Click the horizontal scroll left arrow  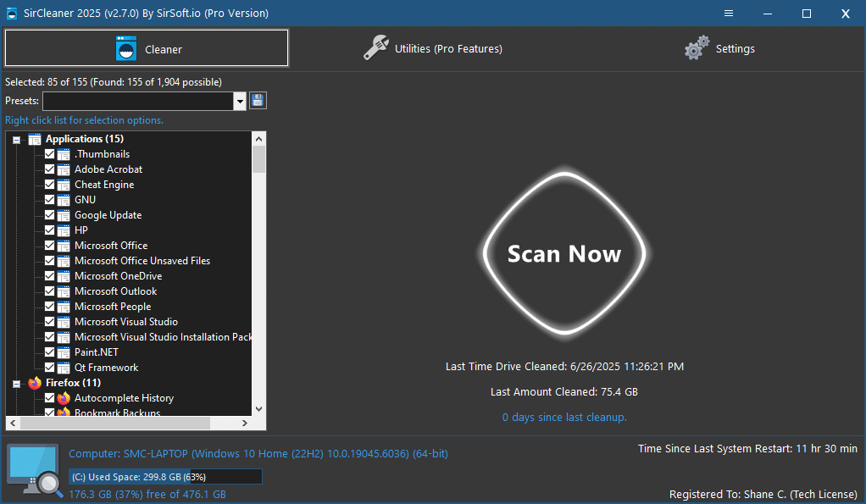coord(13,423)
